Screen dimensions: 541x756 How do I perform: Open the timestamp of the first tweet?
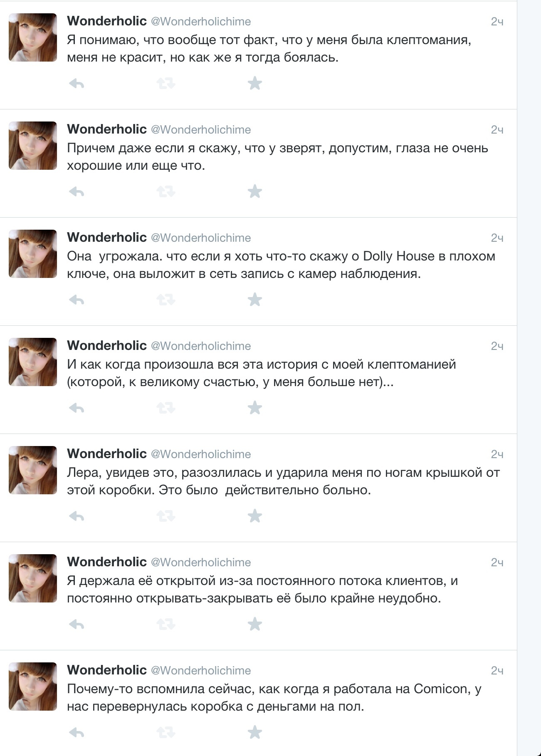click(x=497, y=21)
